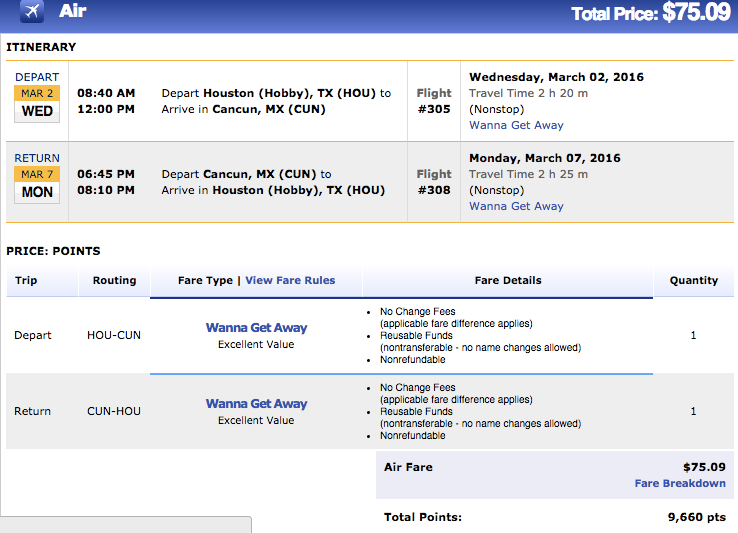The image size is (738, 533).
Task: Click the MAR 7 MON return date badge
Action: pyautogui.click(x=37, y=184)
